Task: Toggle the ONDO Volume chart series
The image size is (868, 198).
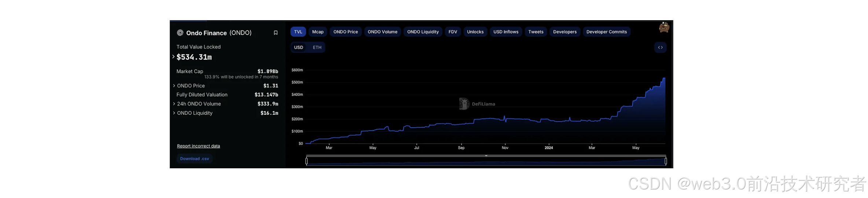Action: [382, 32]
